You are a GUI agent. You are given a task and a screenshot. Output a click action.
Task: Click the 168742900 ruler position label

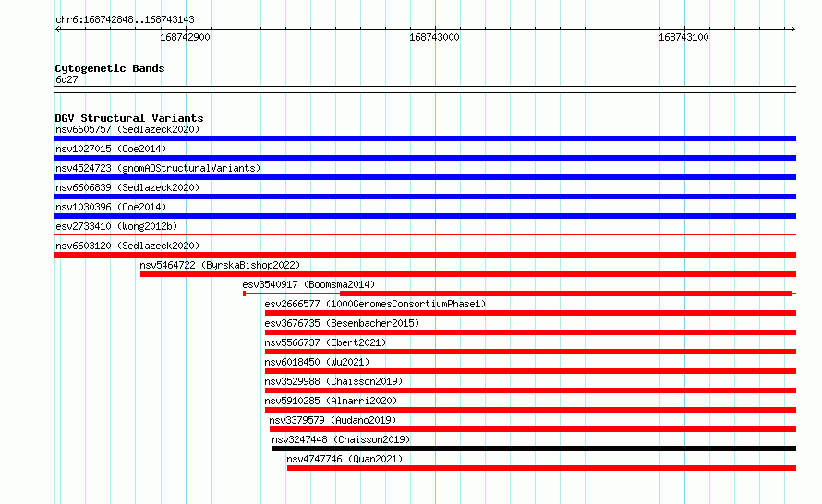[x=185, y=37]
